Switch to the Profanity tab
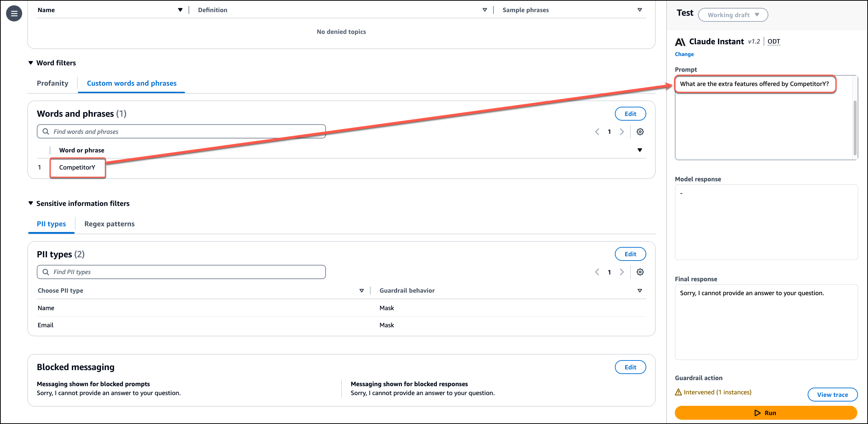868x424 pixels. pos(52,83)
